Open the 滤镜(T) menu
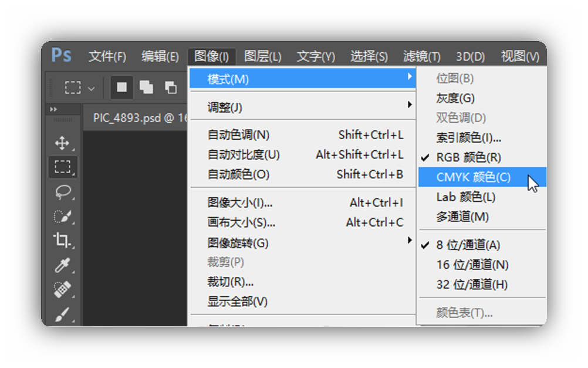Image resolution: width=588 pixels, height=368 pixels. [421, 56]
